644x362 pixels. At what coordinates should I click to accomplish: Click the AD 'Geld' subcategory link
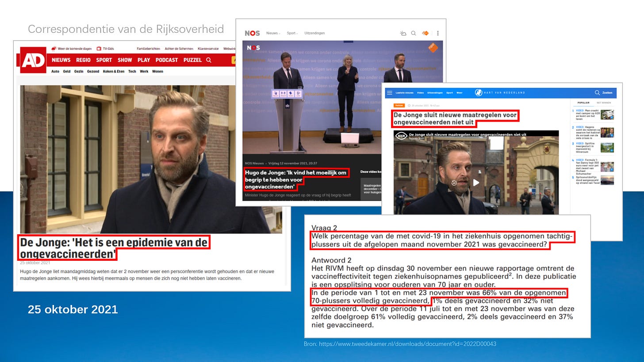click(67, 71)
